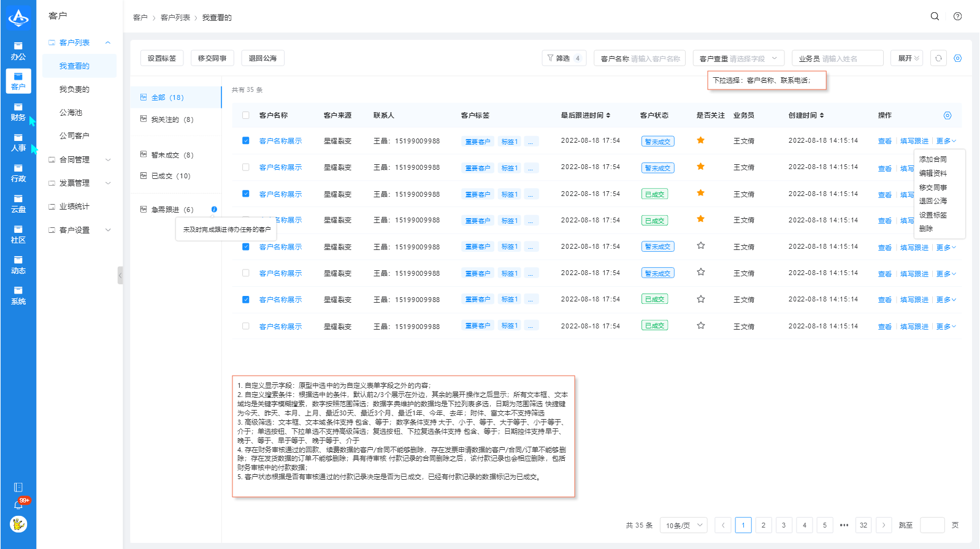Open the user avatar menu
Image resolution: width=980 pixels, height=549 pixels.
pyautogui.click(x=18, y=524)
